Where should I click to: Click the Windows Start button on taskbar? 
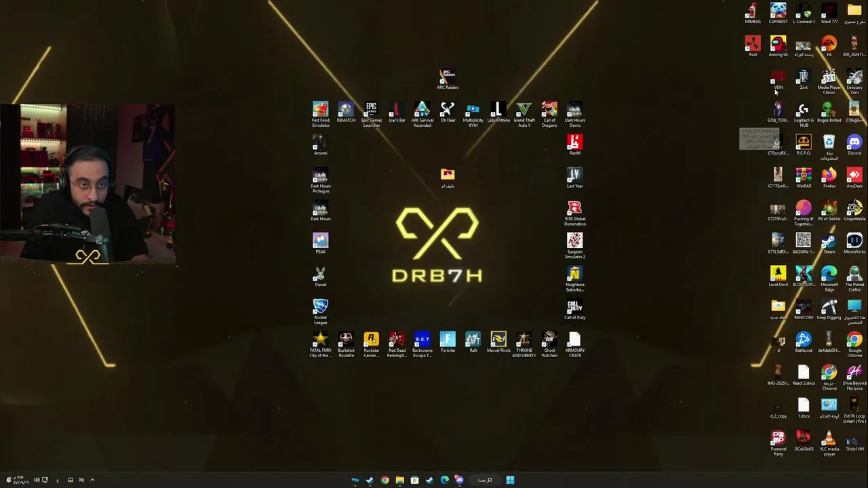click(510, 480)
